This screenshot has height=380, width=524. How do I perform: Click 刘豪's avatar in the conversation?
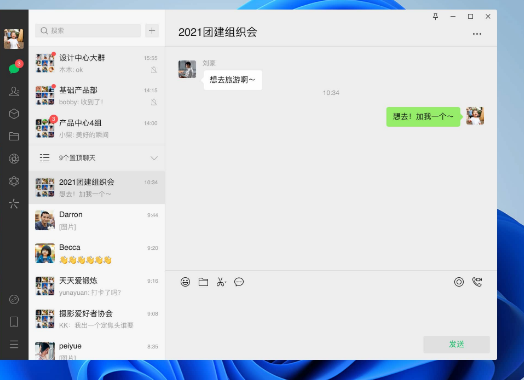[187, 69]
